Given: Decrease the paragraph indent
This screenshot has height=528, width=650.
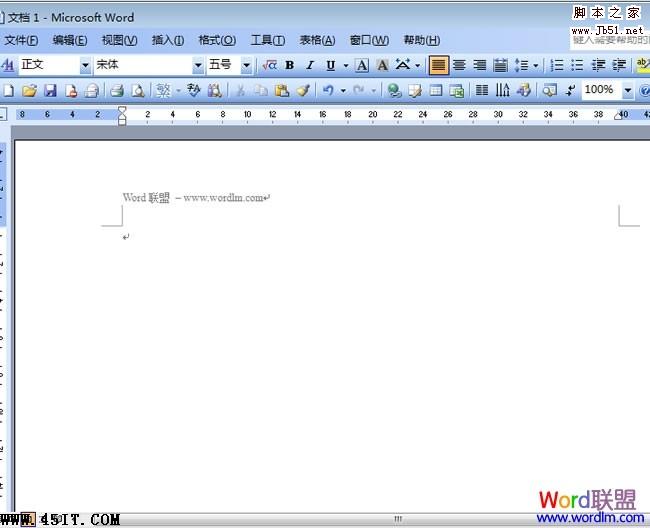Looking at the screenshot, I should (598, 65).
